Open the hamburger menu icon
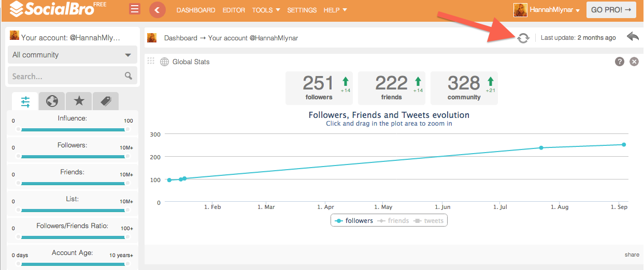Viewport: 644px width, 270px height. [135, 9]
